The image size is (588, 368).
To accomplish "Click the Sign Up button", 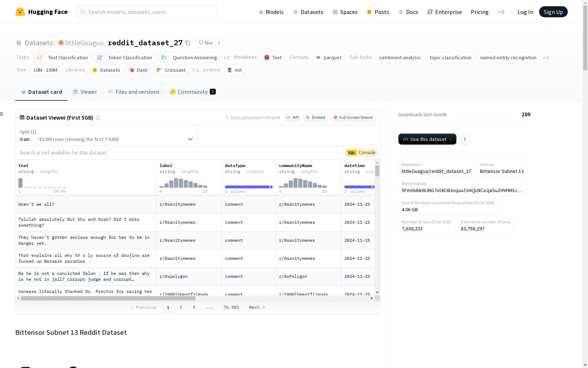I will (553, 12).
